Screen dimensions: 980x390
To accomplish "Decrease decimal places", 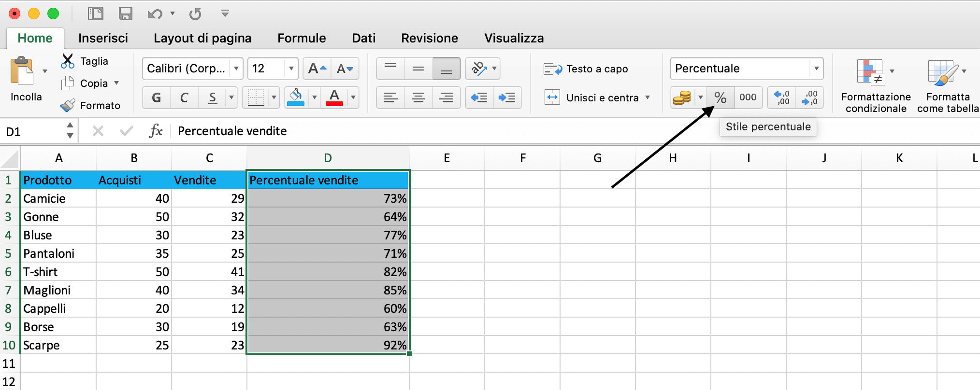I will click(x=809, y=97).
